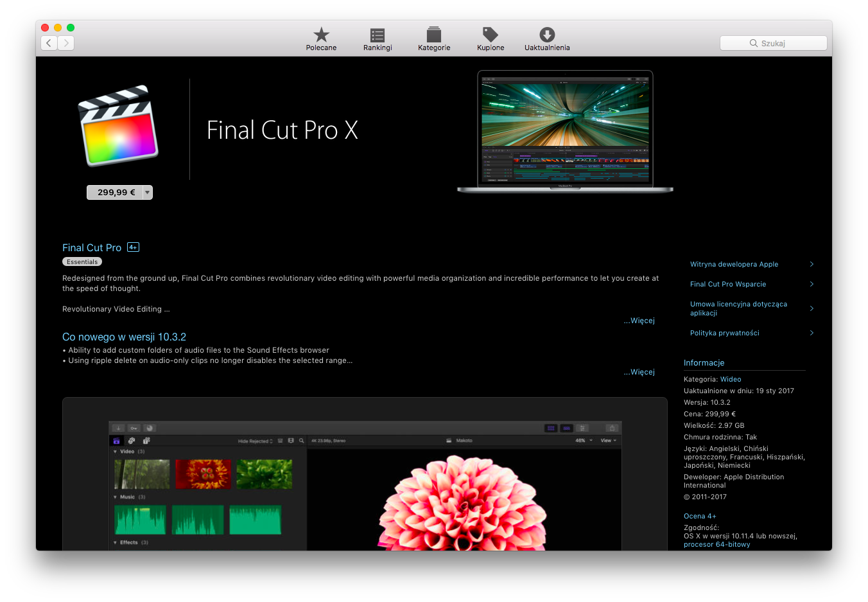Click the Wielkość: 2.97 GB info line
Image resolution: width=868 pixels, height=602 pixels.
tap(714, 425)
